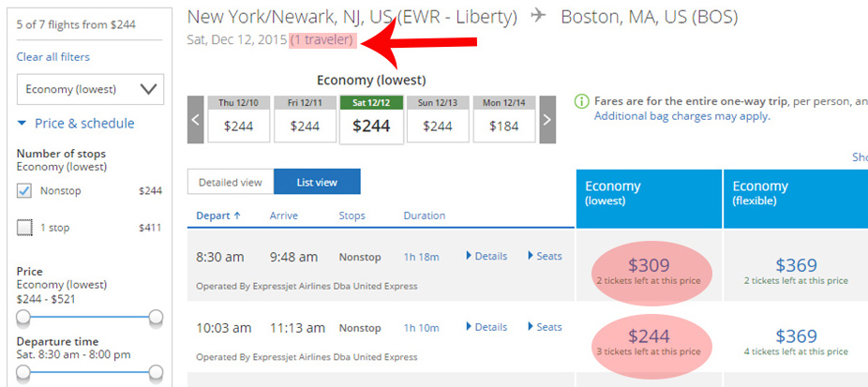868x387 pixels.
Task: Click Clear all filters link
Action: click(x=53, y=57)
